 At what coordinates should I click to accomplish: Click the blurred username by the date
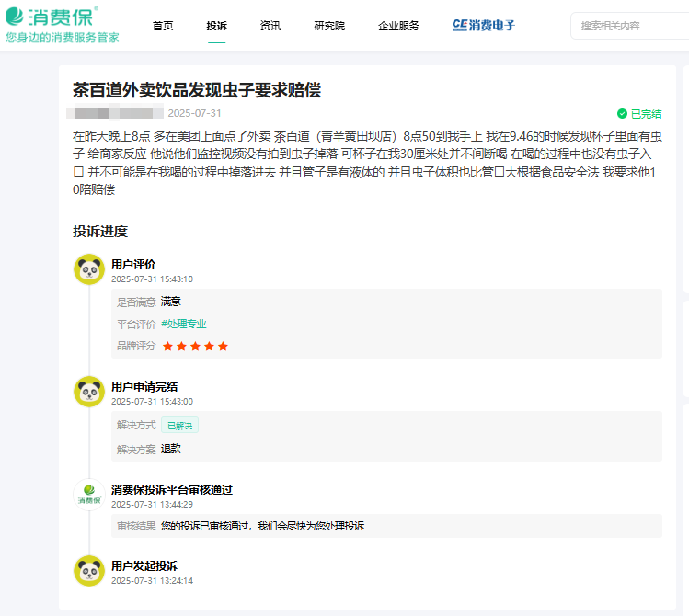click(115, 113)
